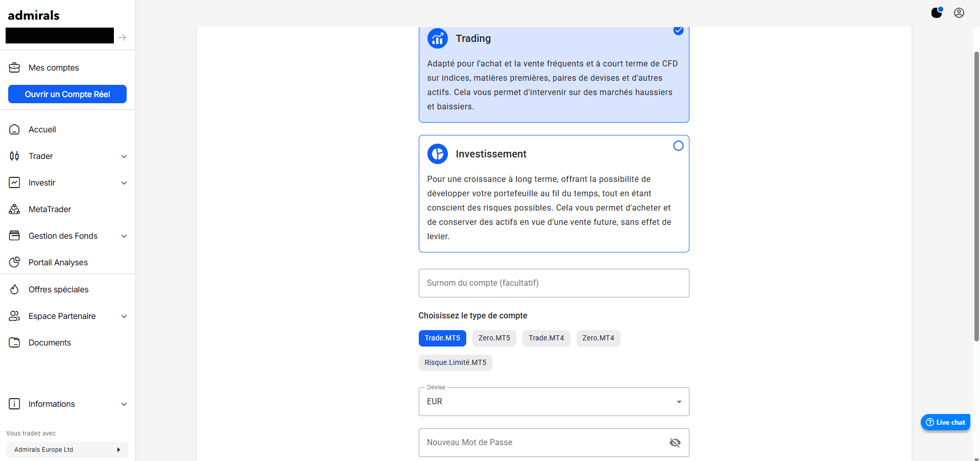Click the Live chat help icon

click(930, 422)
